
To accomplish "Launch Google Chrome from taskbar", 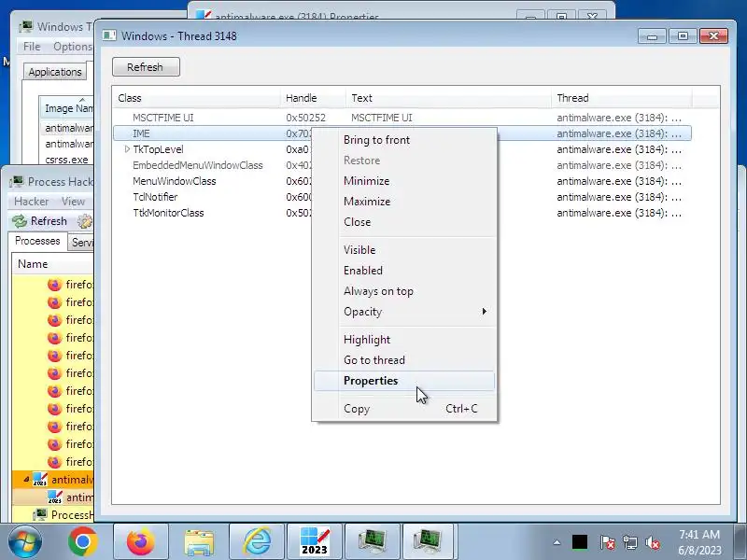I will (x=83, y=541).
